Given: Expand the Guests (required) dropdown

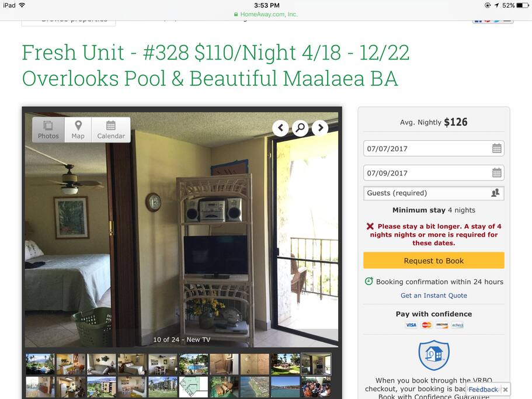Looking at the screenshot, I should (x=434, y=193).
